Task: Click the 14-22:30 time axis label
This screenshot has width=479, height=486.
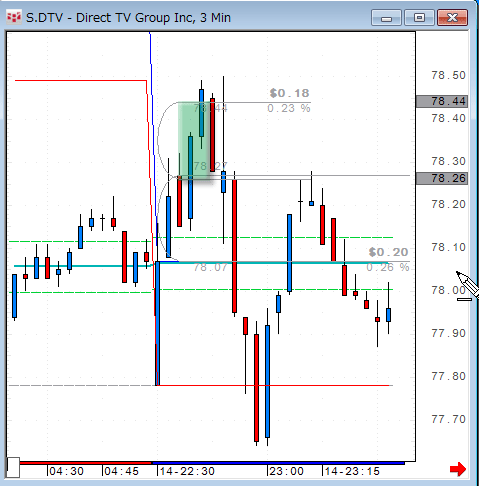Action: (x=187, y=471)
